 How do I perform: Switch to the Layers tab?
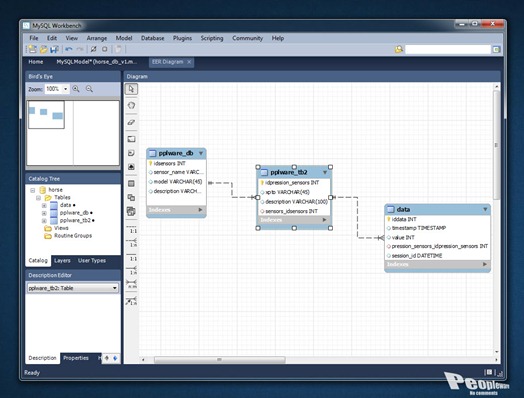pos(62,260)
